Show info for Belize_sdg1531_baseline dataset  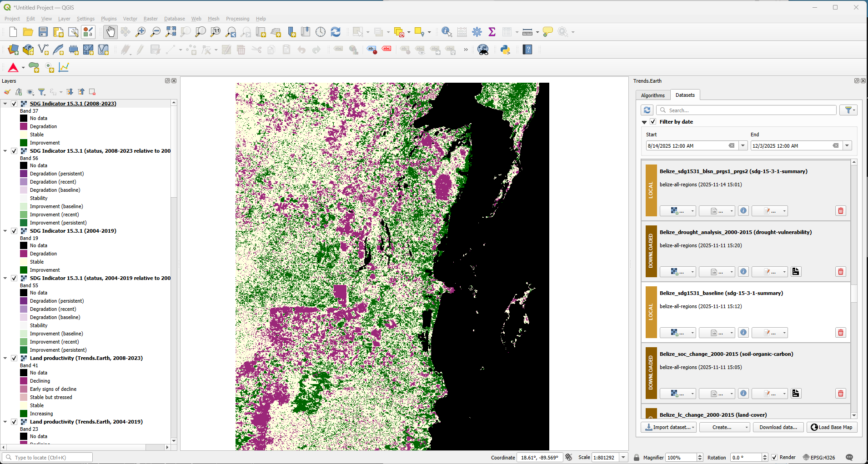click(743, 333)
